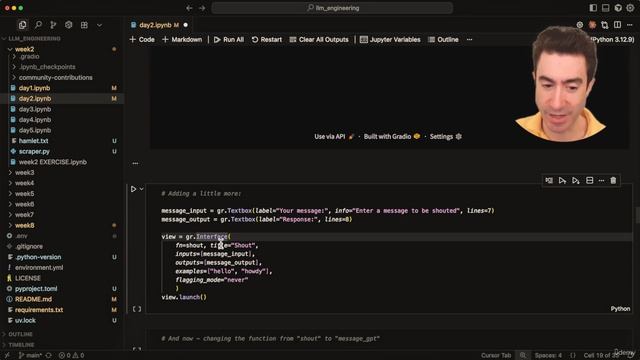640x360 pixels.
Task: Show more activity bar views chevron
Action: pyautogui.click(x=99, y=25)
